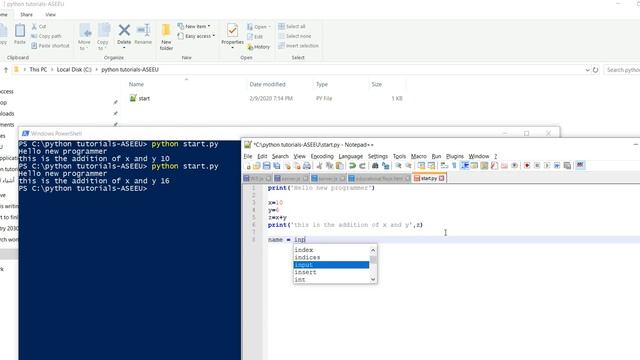Click the Refresh icon beside address bar
Screen dimensions: 640x360
click(x=596, y=70)
